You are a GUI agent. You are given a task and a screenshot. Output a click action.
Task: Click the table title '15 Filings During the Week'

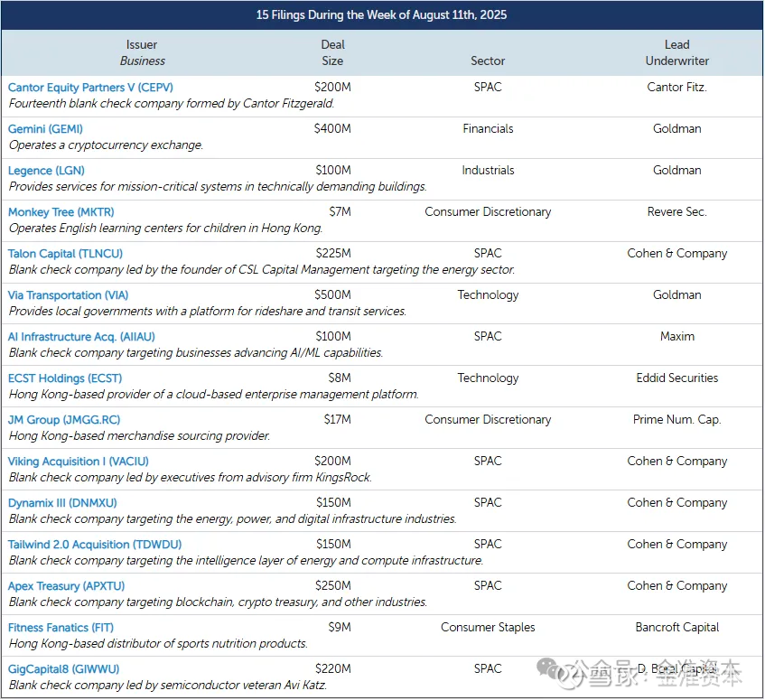coord(381,14)
